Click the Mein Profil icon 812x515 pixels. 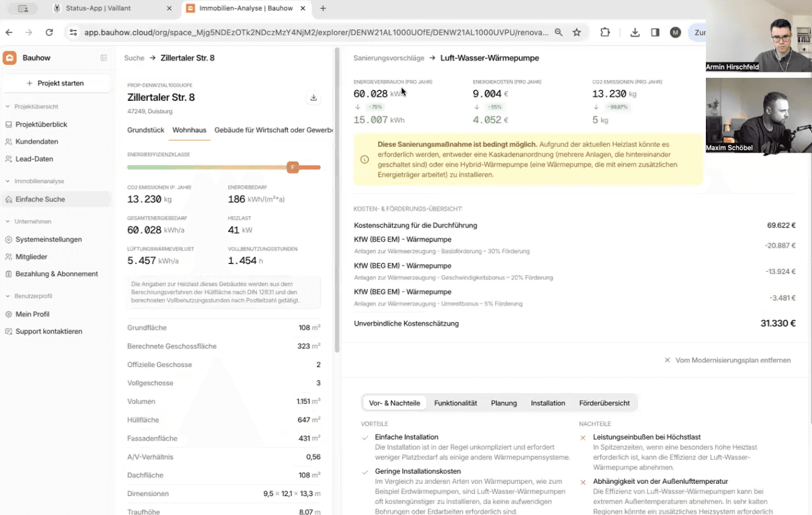click(9, 314)
